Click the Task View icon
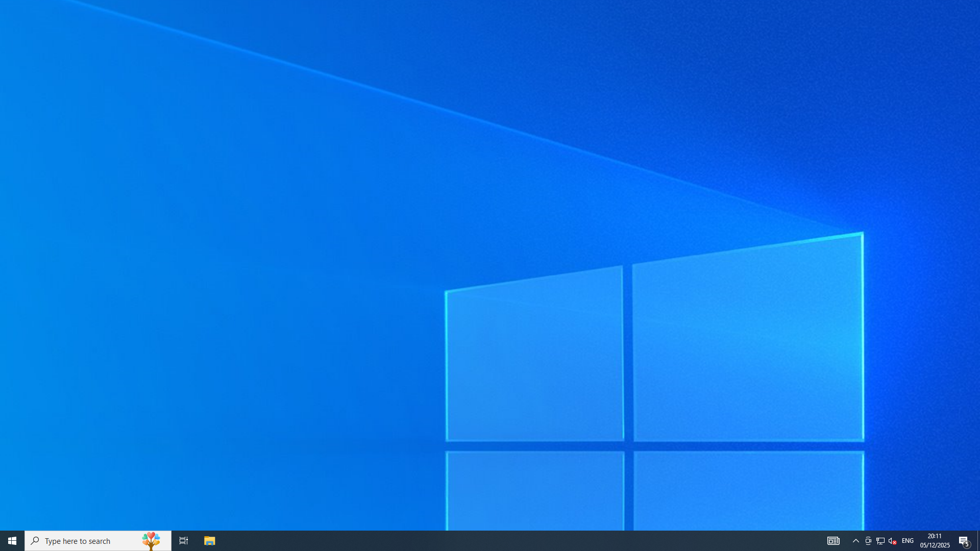980x551 pixels. (184, 541)
